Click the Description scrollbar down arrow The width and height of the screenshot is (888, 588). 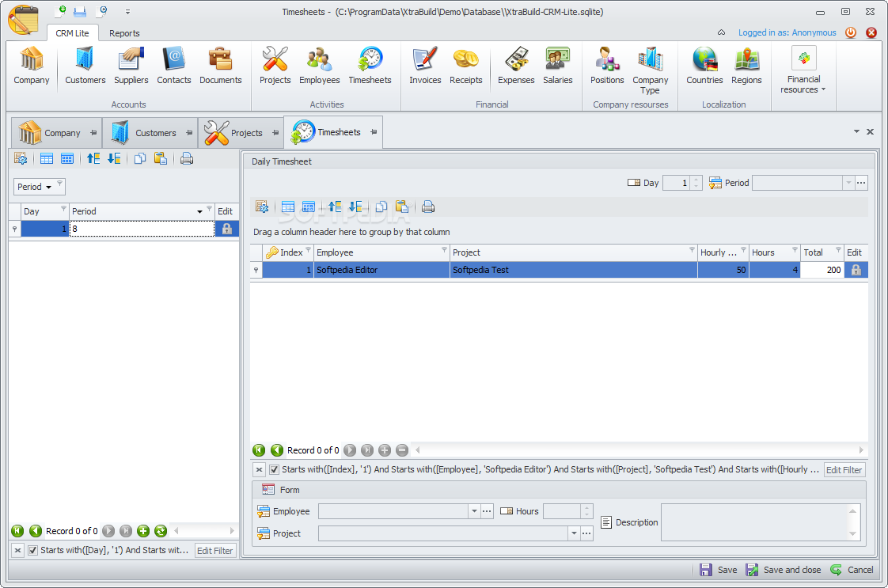[852, 533]
